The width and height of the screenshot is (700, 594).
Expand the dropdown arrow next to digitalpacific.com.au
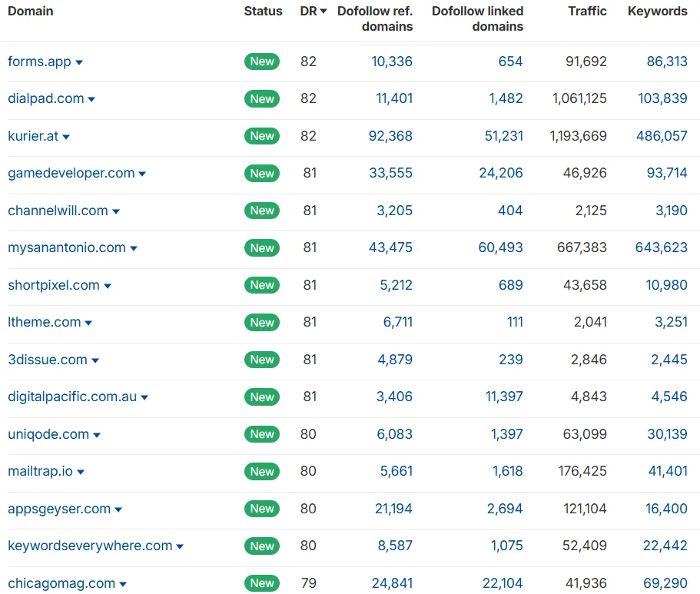(x=144, y=398)
